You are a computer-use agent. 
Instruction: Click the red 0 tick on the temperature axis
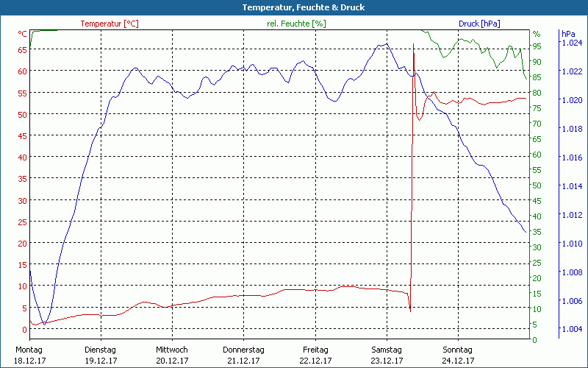[x=24, y=329]
